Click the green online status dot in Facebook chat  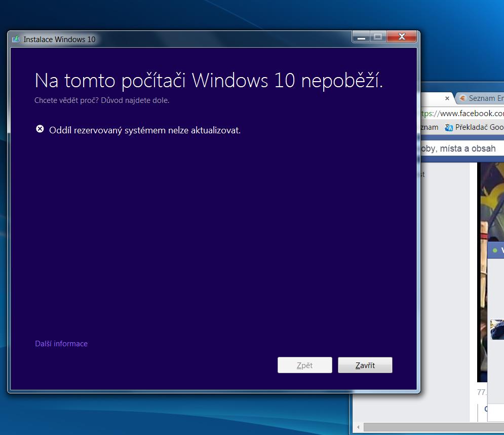pos(495,250)
